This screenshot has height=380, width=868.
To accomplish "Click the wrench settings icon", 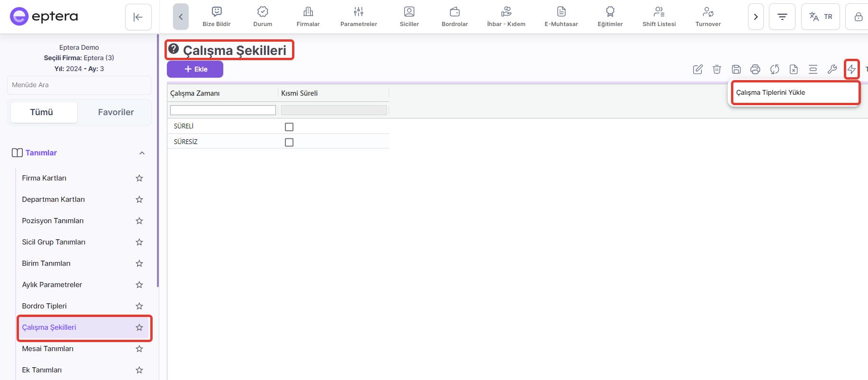I will click(832, 70).
